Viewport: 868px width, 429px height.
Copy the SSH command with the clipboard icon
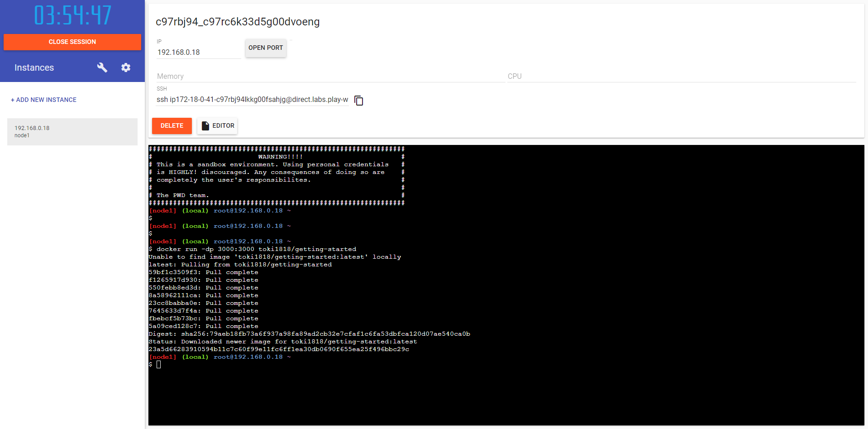[359, 100]
